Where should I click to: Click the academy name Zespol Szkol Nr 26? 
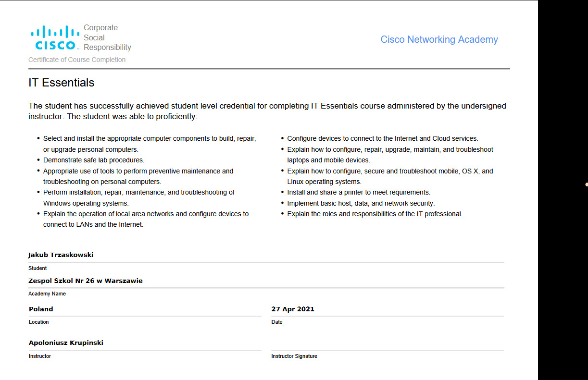pos(86,281)
